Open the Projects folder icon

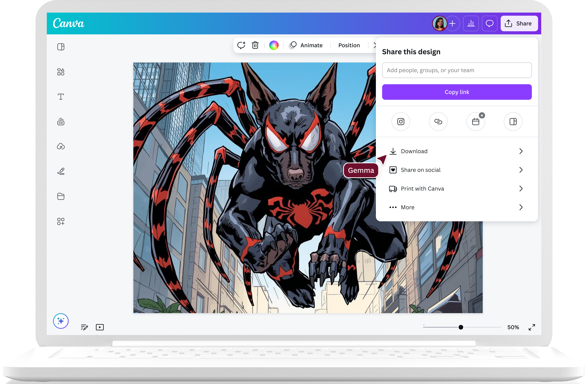click(x=61, y=196)
